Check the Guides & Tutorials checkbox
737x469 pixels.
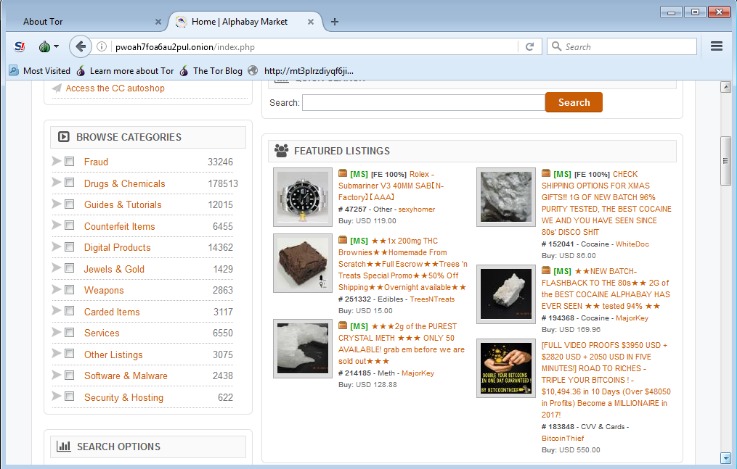coord(69,204)
